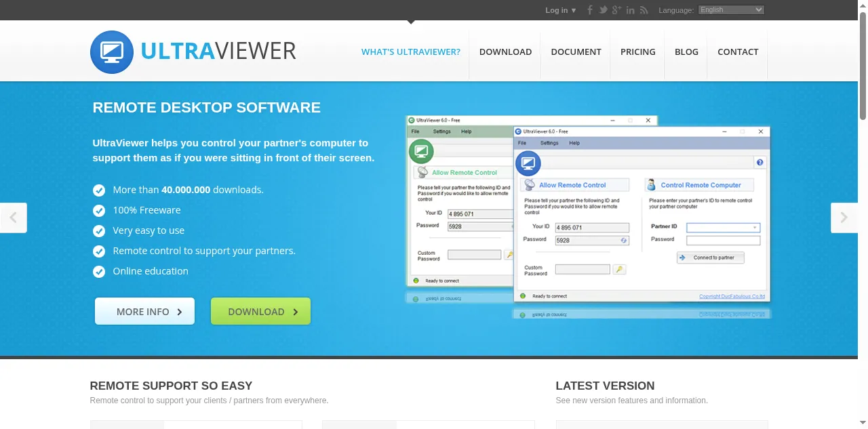Open the Log in dropdown
The height and width of the screenshot is (429, 868).
pos(560,10)
